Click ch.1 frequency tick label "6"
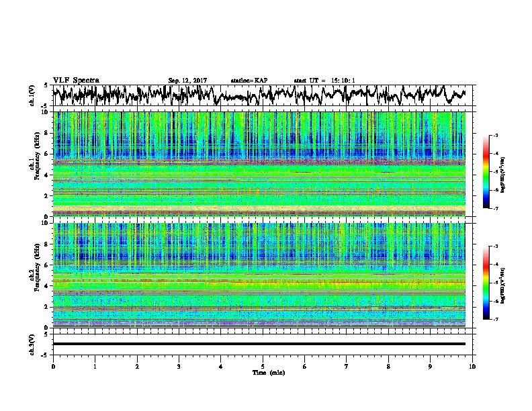 tap(46, 154)
